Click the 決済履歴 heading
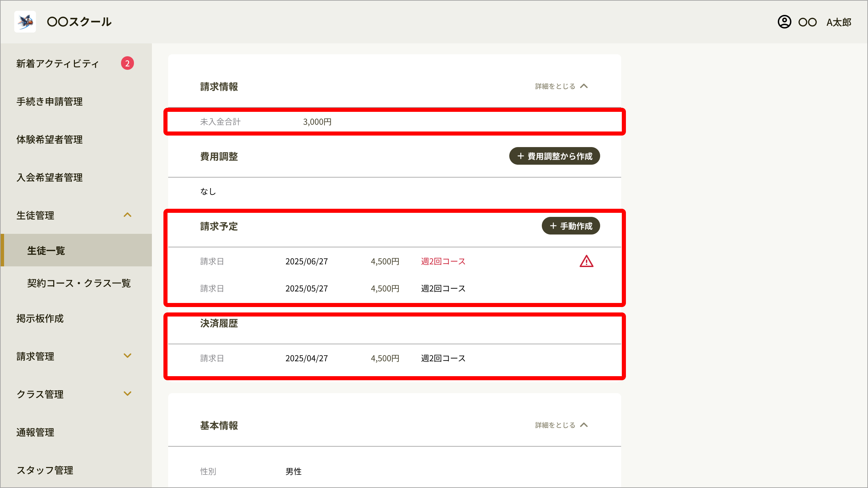Viewport: 868px width, 488px height. pos(219,324)
